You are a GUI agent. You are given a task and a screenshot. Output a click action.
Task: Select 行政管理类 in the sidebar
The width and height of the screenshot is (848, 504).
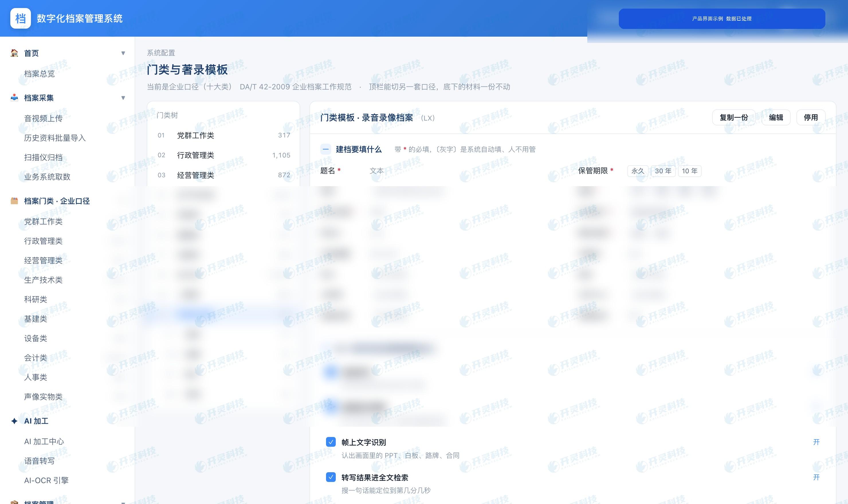(43, 241)
